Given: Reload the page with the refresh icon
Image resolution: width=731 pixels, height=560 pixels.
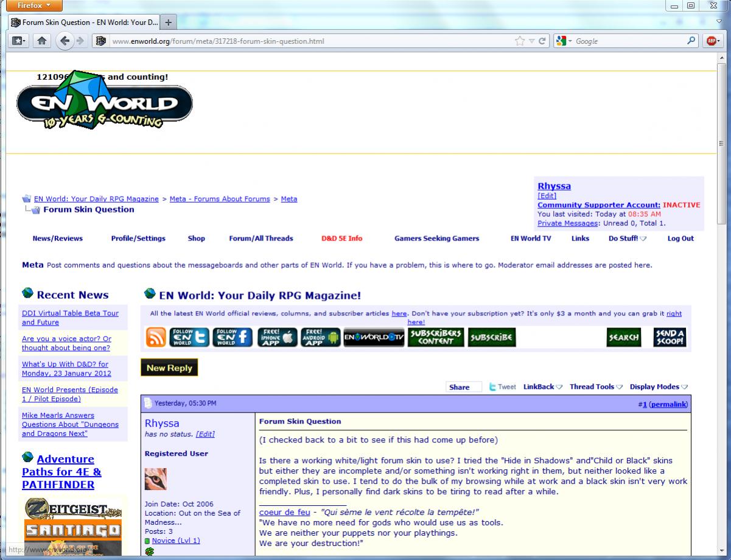Looking at the screenshot, I should (x=543, y=41).
